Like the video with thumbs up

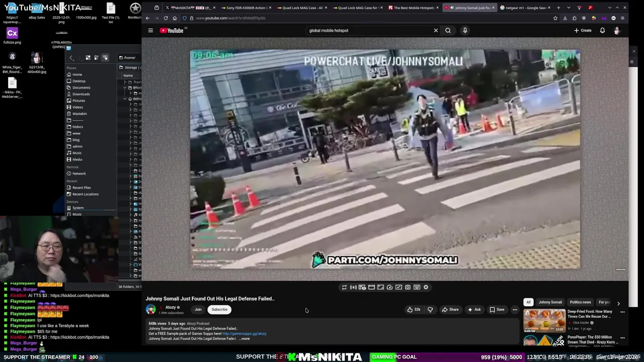click(414, 310)
